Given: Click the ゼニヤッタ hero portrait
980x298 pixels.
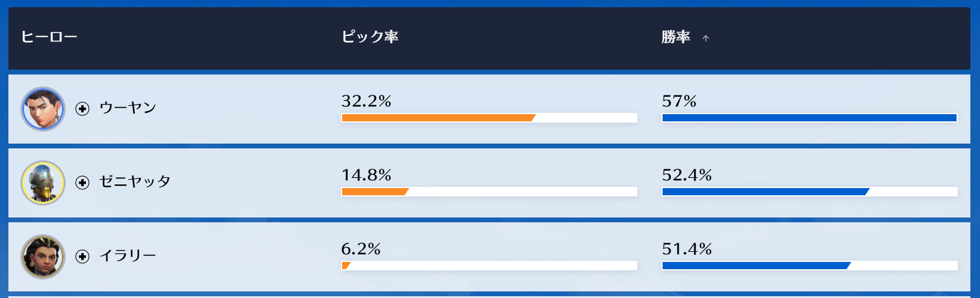Looking at the screenshot, I should click(x=43, y=183).
